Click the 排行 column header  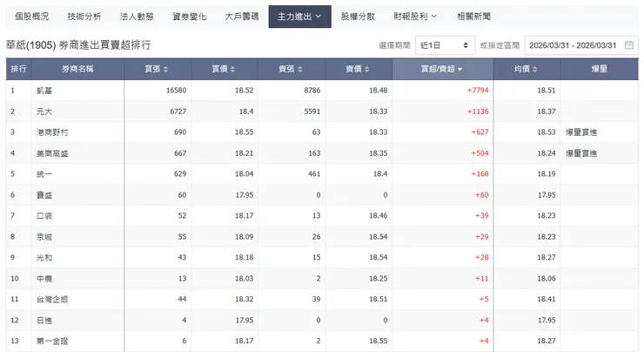[18, 69]
